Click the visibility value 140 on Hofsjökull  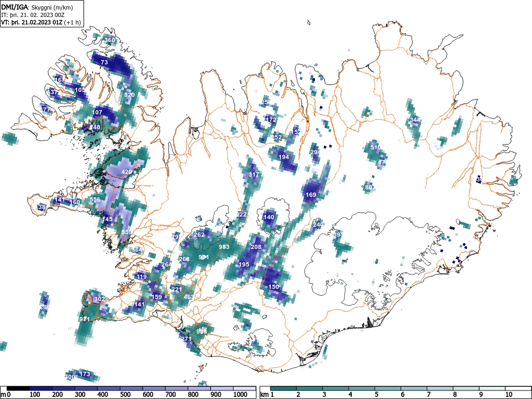(269, 217)
